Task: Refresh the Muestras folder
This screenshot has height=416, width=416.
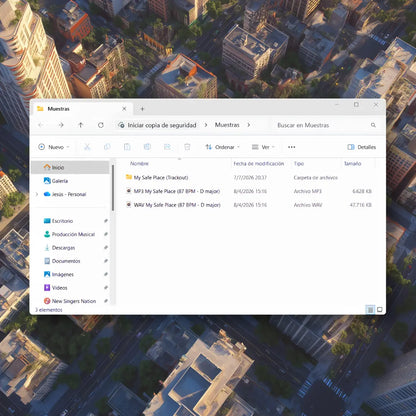Action: click(101, 125)
